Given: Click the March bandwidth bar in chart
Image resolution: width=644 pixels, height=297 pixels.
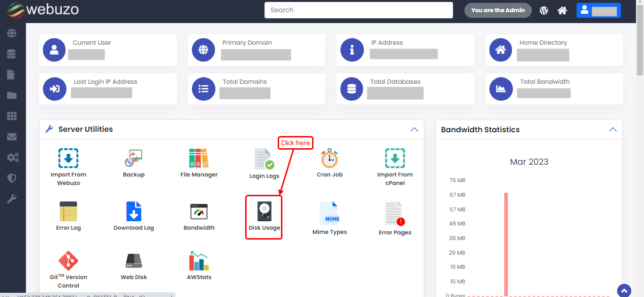Looking at the screenshot, I should (x=506, y=244).
